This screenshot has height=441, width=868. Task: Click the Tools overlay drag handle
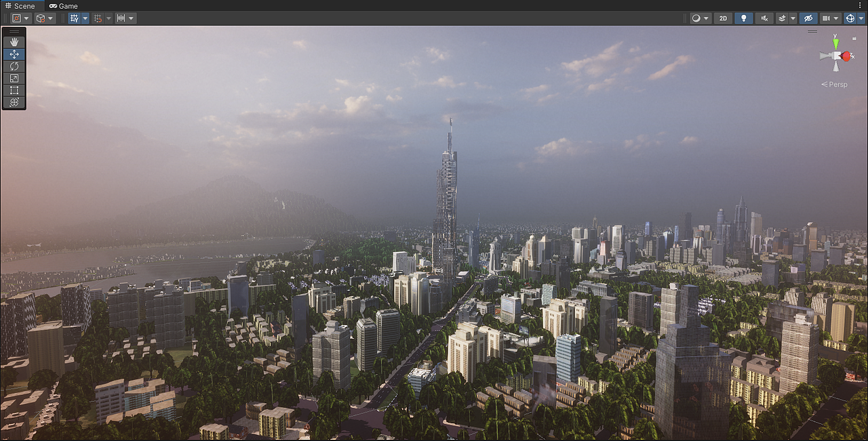14,30
